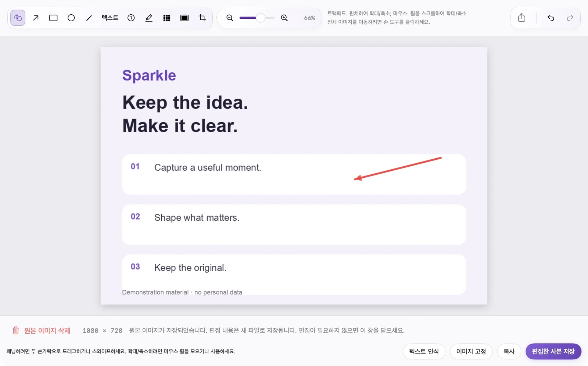Click the text 'Keep the original.'
The image size is (588, 366).
pos(190,268)
